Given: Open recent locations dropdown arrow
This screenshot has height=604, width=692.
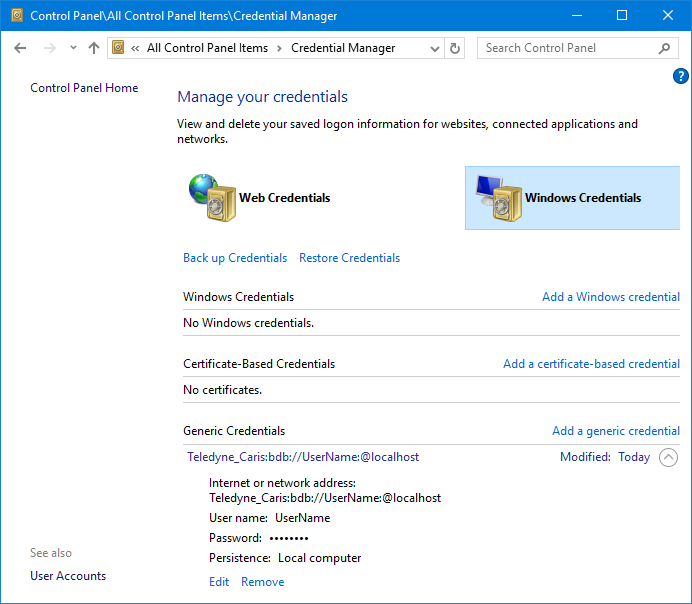Looking at the screenshot, I should pyautogui.click(x=73, y=48).
